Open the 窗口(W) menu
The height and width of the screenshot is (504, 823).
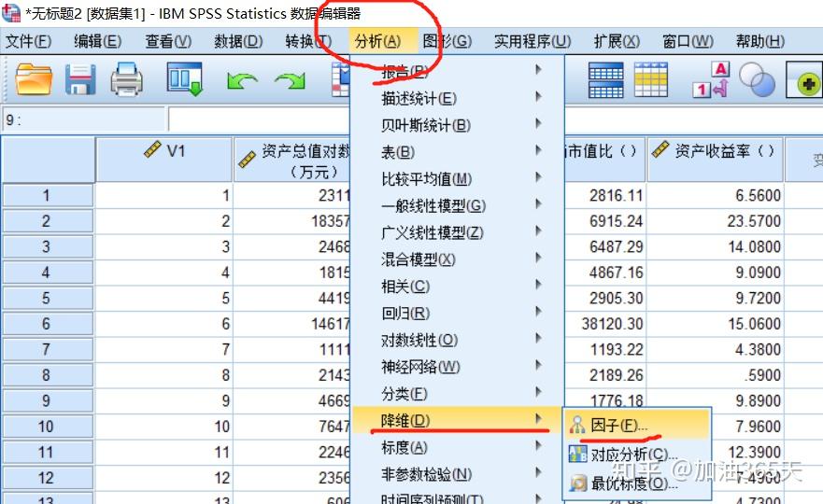688,41
